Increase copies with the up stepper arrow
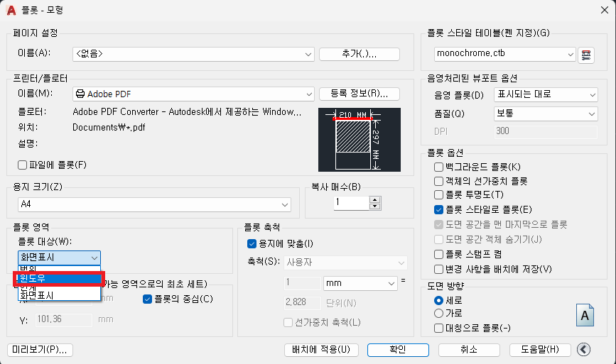This screenshot has width=616, height=364. (x=375, y=199)
